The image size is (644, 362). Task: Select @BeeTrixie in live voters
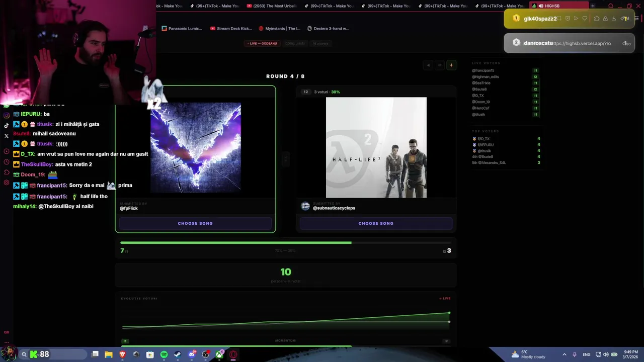tap(481, 83)
